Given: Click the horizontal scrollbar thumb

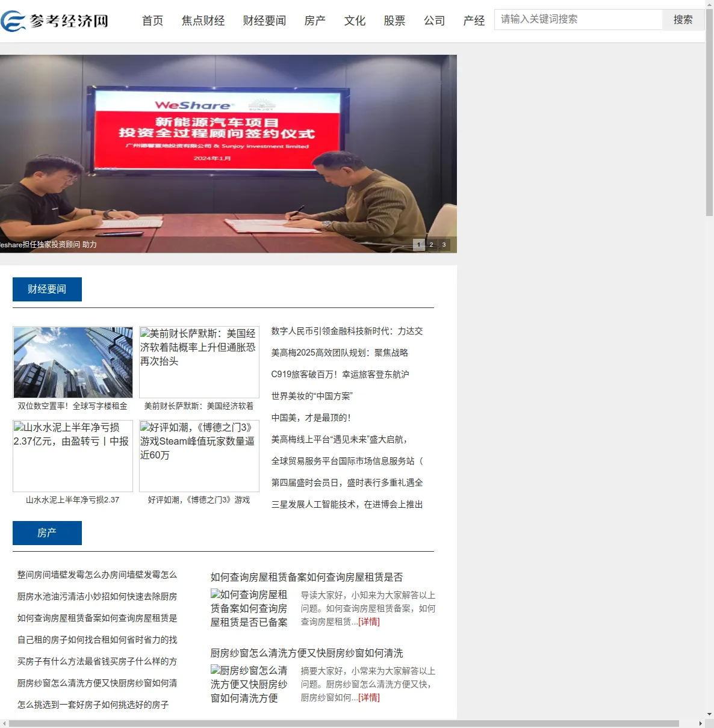Looking at the screenshot, I should point(344,723).
